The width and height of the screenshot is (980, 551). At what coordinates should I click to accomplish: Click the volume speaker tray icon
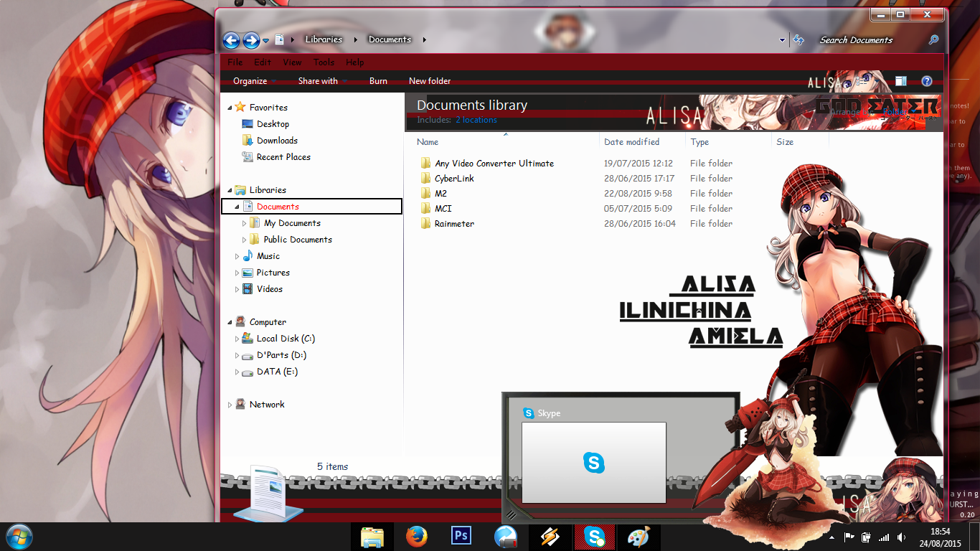(900, 537)
